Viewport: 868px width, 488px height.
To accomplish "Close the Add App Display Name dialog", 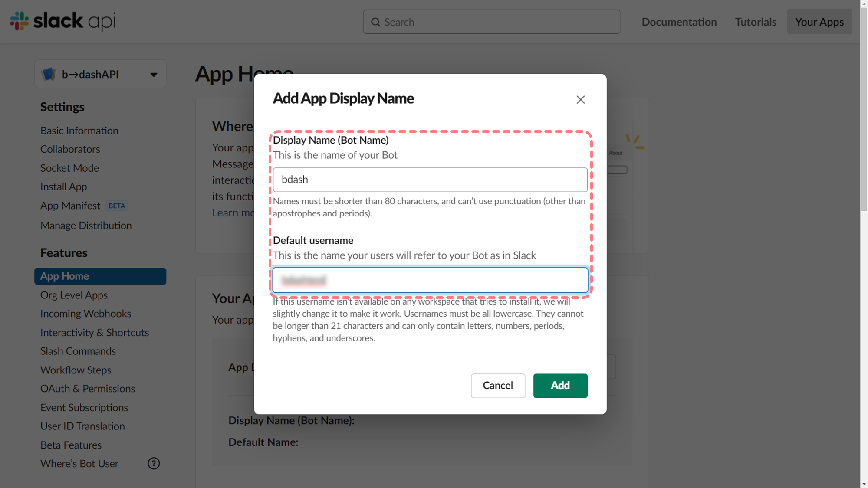I will (581, 100).
